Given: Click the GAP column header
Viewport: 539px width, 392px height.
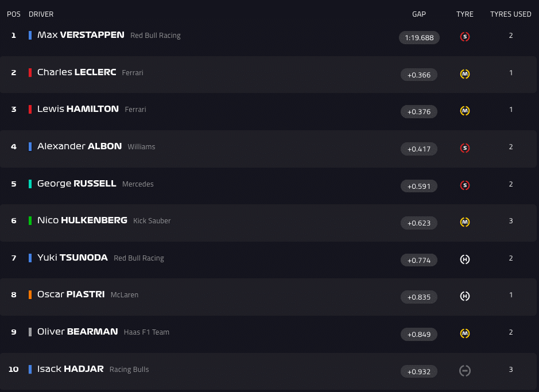Looking at the screenshot, I should (x=419, y=14).
